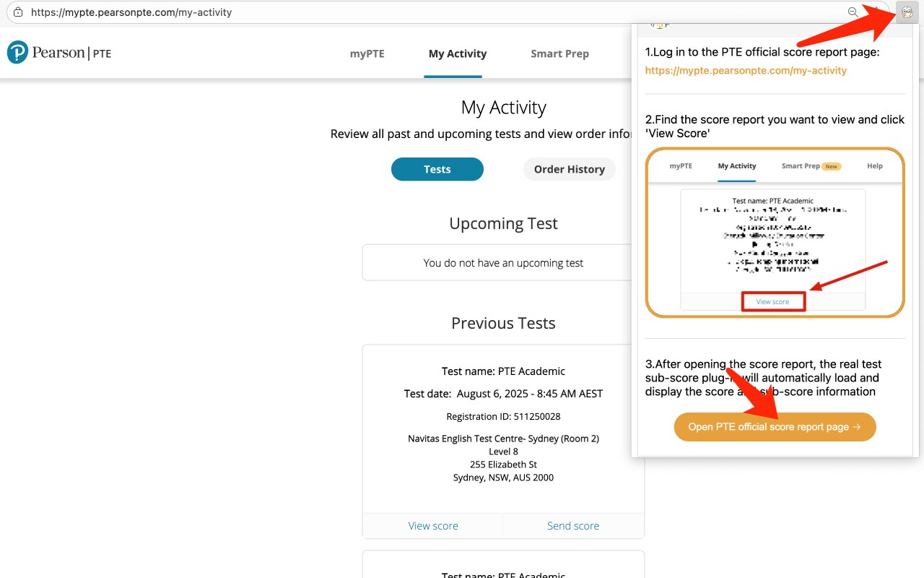Click Registration ID: 511250028 text

tap(503, 417)
